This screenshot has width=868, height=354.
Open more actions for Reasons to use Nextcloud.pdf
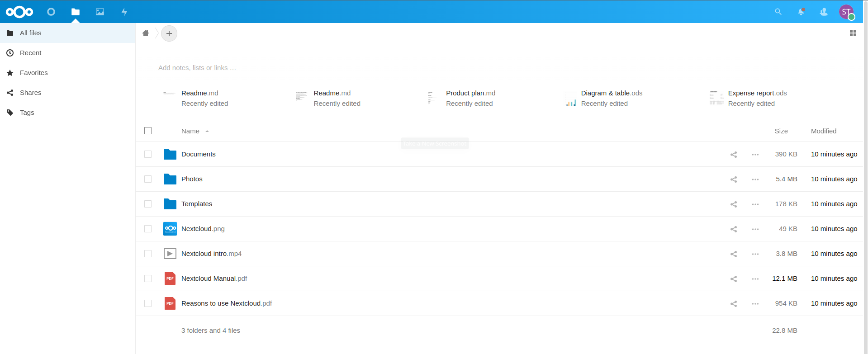pos(755,304)
